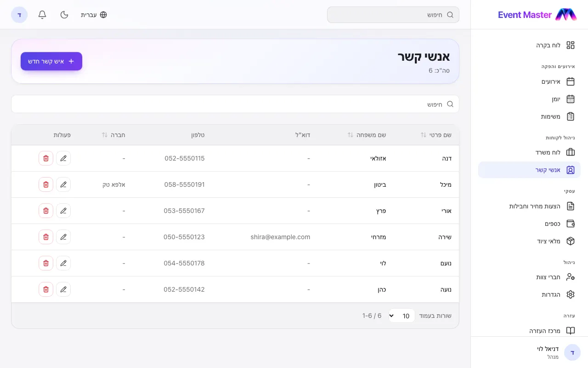Edit the contact אורי פרץ
The height and width of the screenshot is (368, 588).
click(x=63, y=211)
